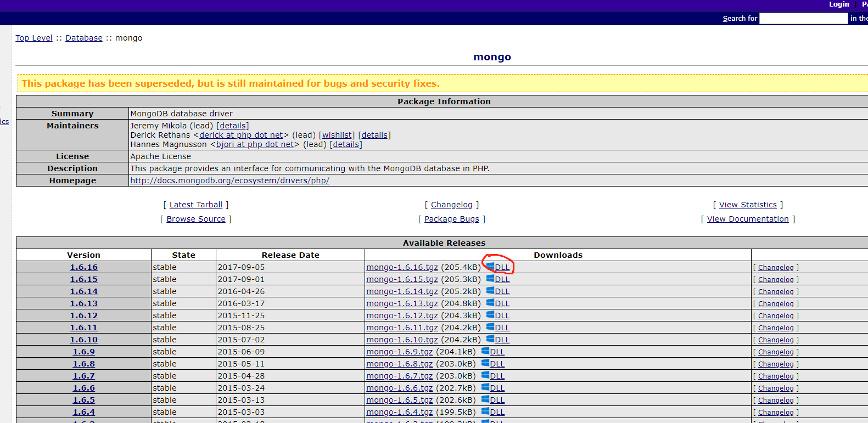This screenshot has height=423, width=868.
Task: Open the docs.mongodb.org homepage link
Action: [x=229, y=181]
